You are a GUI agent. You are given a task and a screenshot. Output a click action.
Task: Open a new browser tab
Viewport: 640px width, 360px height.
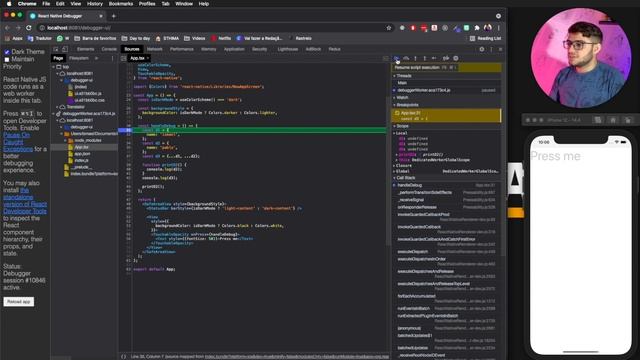(x=113, y=16)
